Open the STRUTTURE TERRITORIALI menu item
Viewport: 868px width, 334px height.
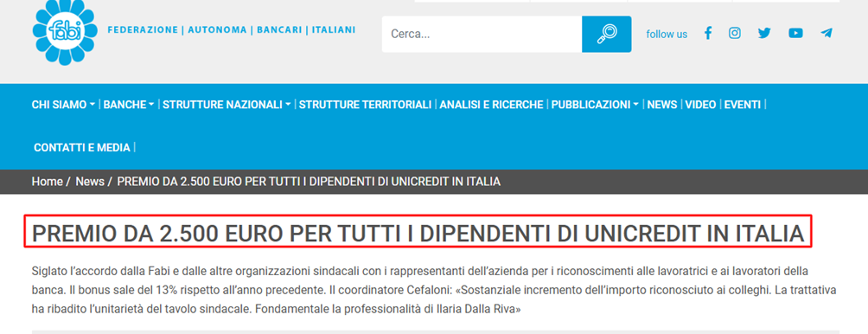(365, 105)
